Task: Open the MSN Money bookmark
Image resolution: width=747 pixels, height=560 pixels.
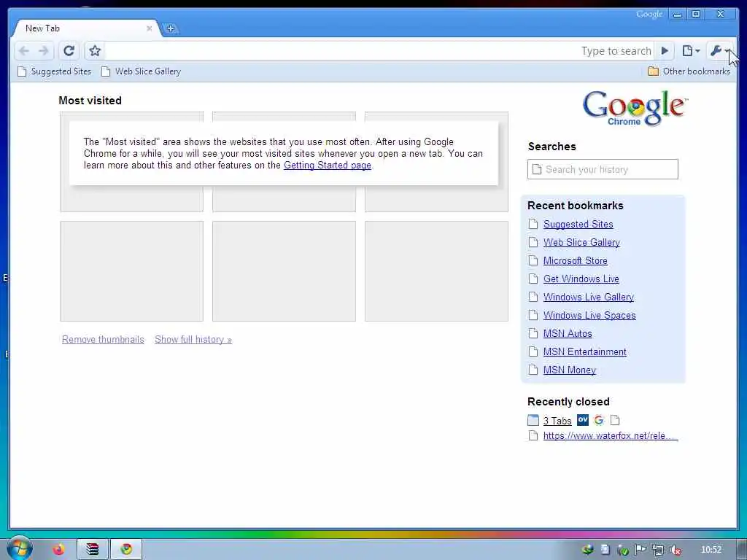Action: 569,370
